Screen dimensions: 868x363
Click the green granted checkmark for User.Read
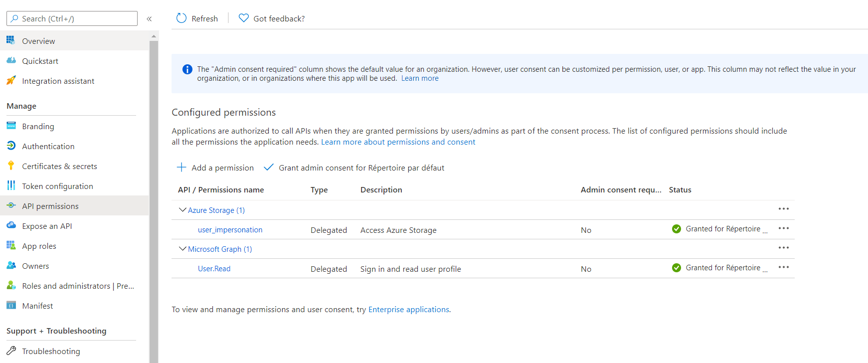677,268
